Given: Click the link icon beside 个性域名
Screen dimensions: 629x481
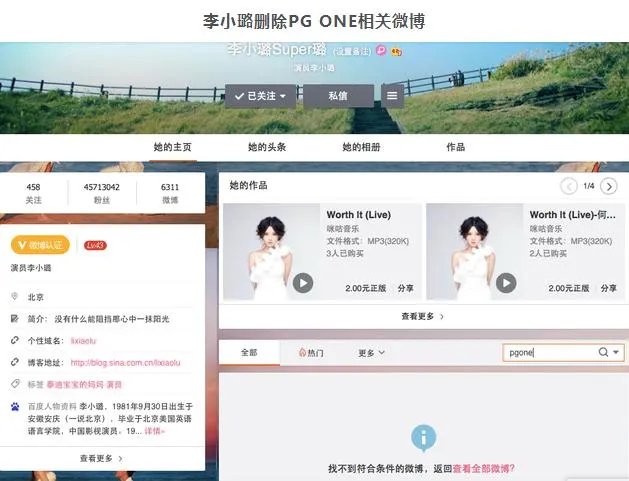Looking at the screenshot, I should 14,340.
